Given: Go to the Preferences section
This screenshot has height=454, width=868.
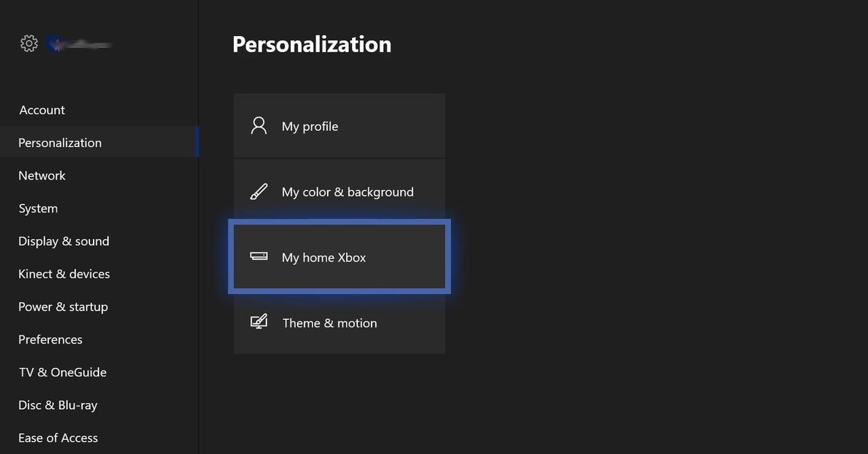Looking at the screenshot, I should tap(50, 339).
